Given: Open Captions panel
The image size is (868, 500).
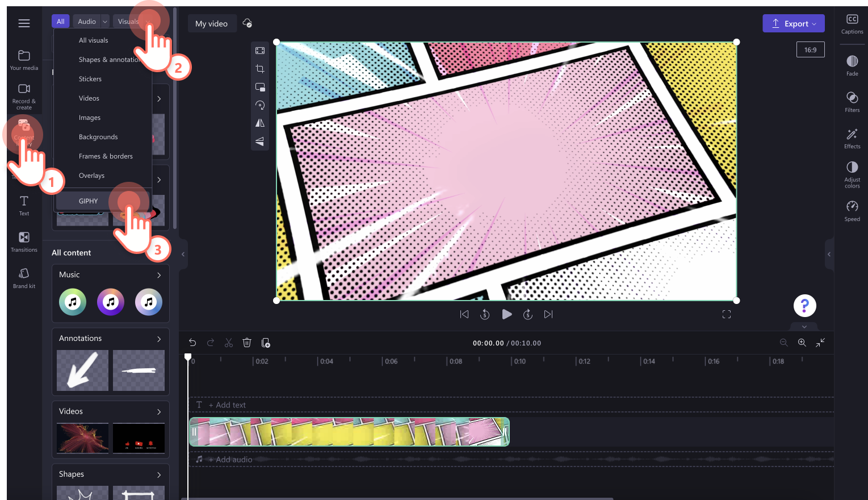Looking at the screenshot, I should tap(852, 24).
